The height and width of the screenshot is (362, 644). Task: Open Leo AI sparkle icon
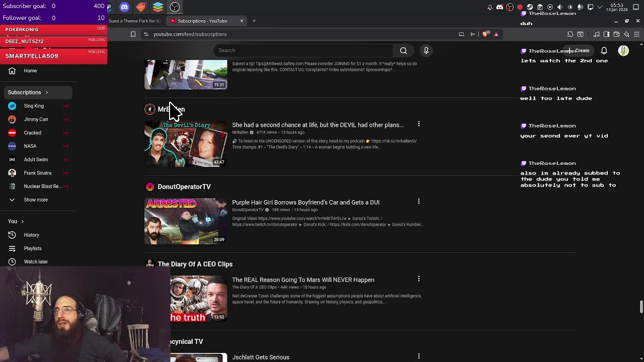click(626, 34)
